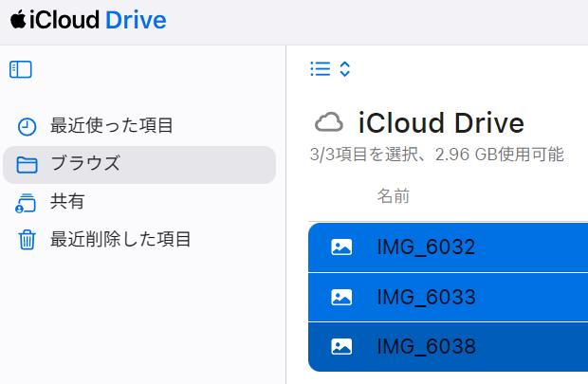Open 最近削除した項目 in the sidebar
588x384 pixels.
(139, 240)
